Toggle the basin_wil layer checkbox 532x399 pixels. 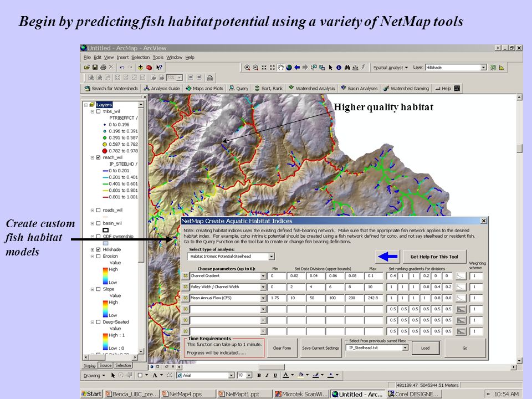click(99, 223)
